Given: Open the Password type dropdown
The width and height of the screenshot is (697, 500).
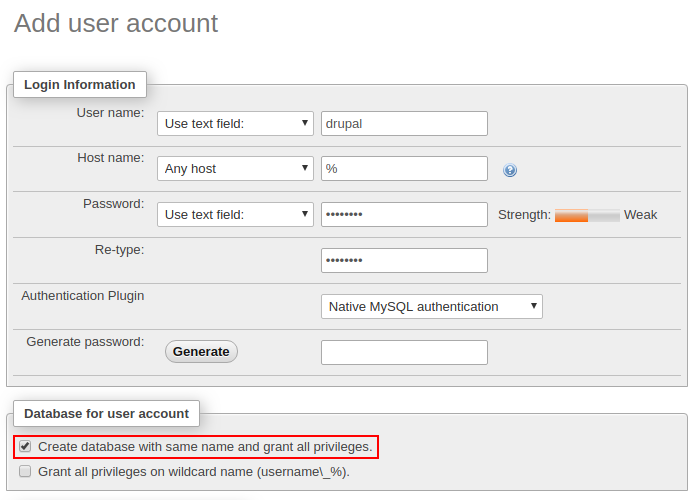Looking at the screenshot, I should [x=236, y=214].
